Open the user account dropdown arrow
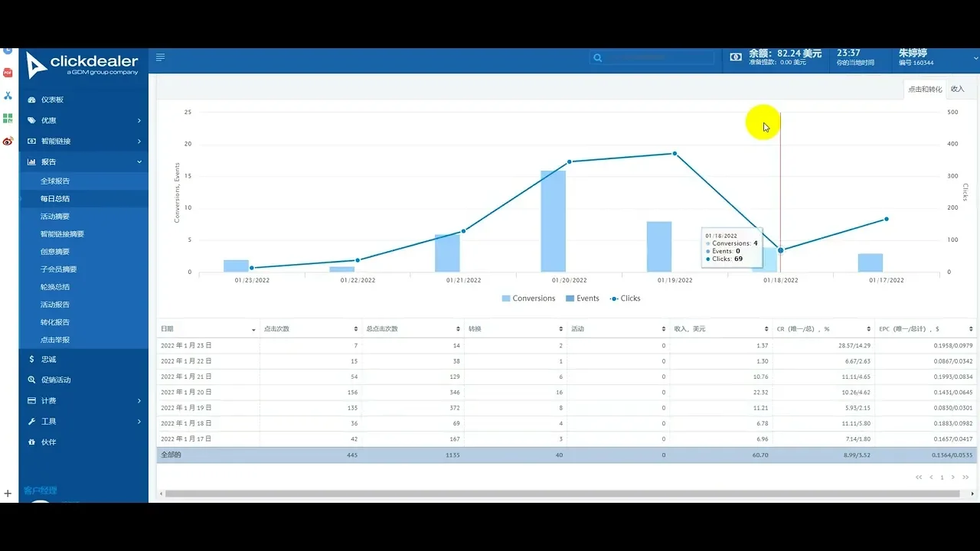The width and height of the screenshot is (980, 551). pyautogui.click(x=975, y=58)
